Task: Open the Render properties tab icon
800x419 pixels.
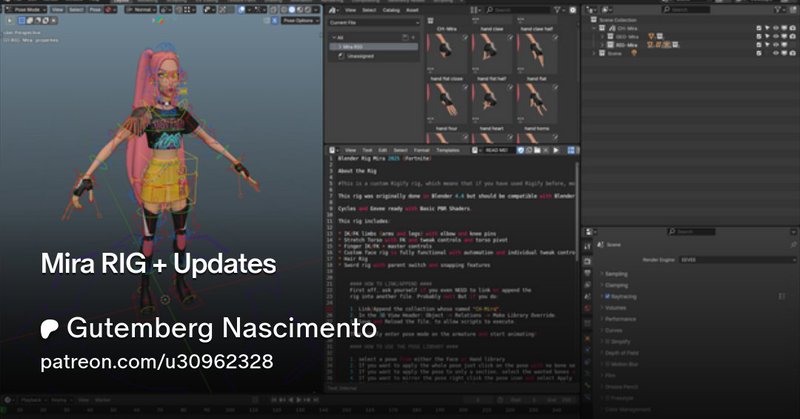Action: [x=587, y=261]
